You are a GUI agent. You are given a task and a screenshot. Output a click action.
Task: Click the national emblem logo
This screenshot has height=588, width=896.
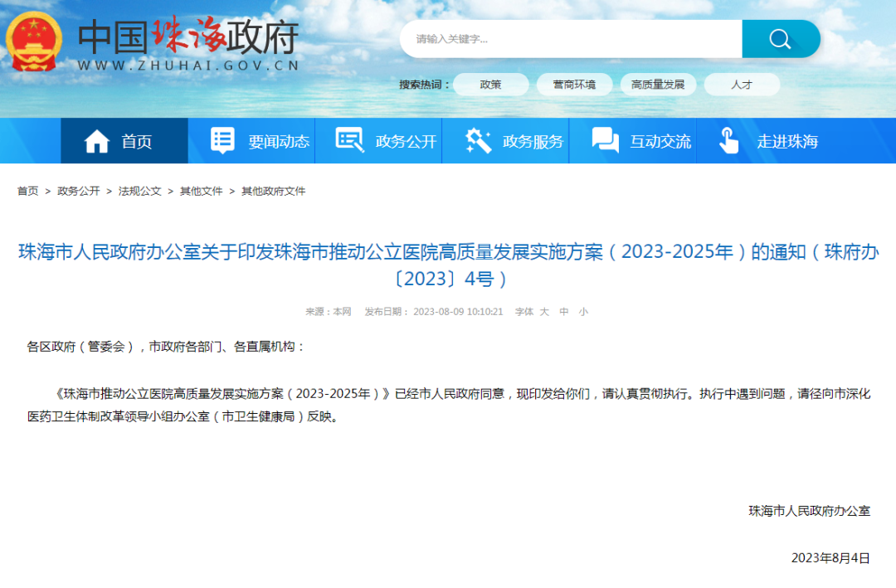pos(33,40)
